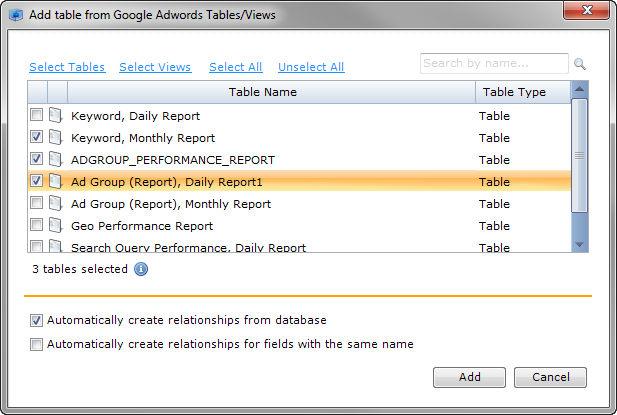Viewport: 617px width, 415px height.
Task: Check Search Query Performance, Daily Report checkbox
Action: click(x=37, y=246)
